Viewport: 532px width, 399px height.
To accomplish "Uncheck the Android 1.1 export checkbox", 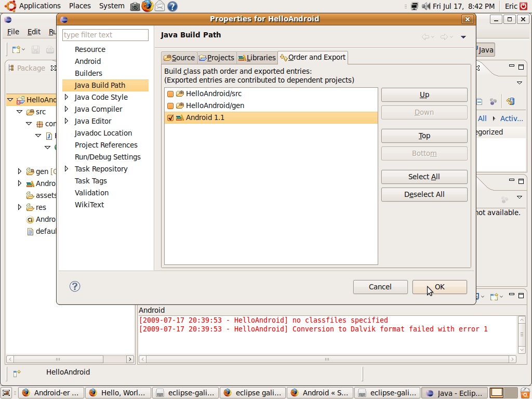I will point(170,118).
